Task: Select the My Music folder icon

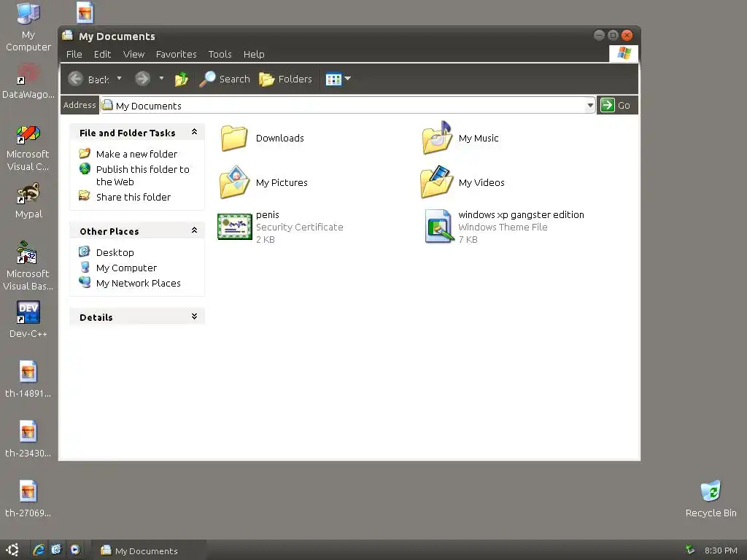Action: pyautogui.click(x=437, y=138)
